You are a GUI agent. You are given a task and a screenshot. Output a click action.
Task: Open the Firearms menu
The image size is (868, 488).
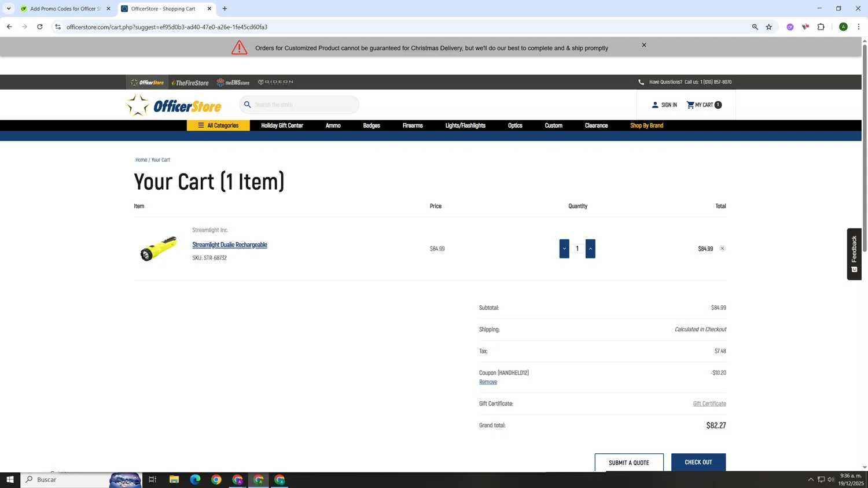pos(413,125)
